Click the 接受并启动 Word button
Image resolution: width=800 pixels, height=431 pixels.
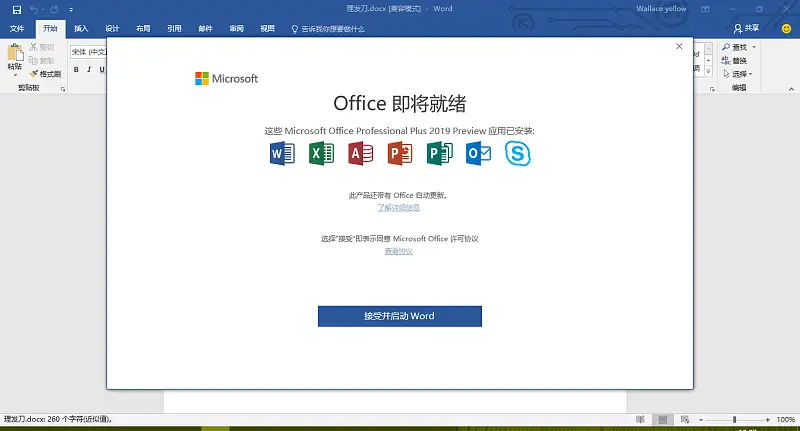click(399, 316)
